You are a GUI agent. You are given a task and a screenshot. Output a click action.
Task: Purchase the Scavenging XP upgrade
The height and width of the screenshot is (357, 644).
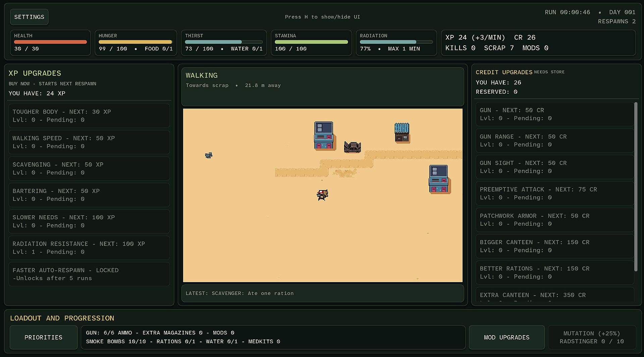click(x=89, y=169)
